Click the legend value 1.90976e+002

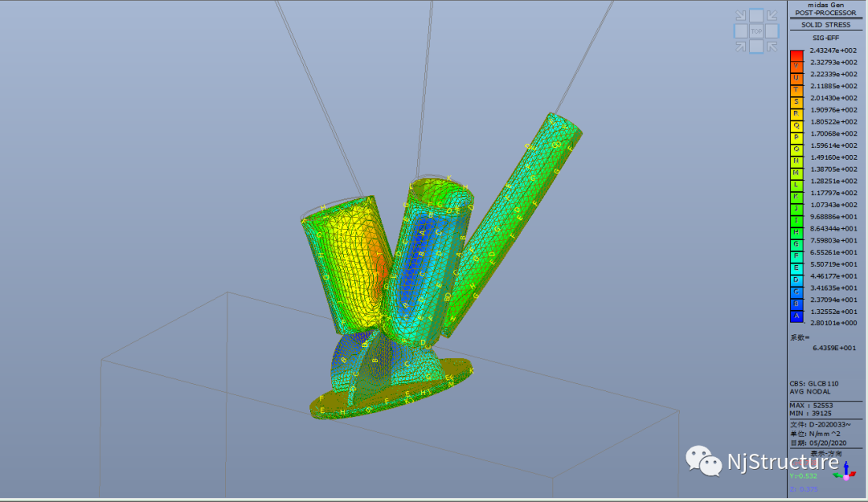pyautogui.click(x=833, y=110)
